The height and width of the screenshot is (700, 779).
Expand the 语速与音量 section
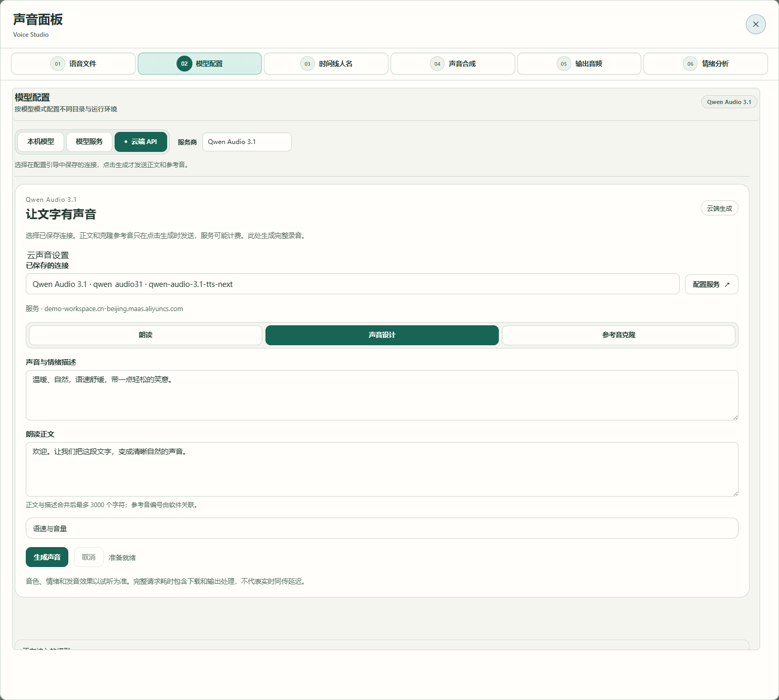click(x=382, y=528)
